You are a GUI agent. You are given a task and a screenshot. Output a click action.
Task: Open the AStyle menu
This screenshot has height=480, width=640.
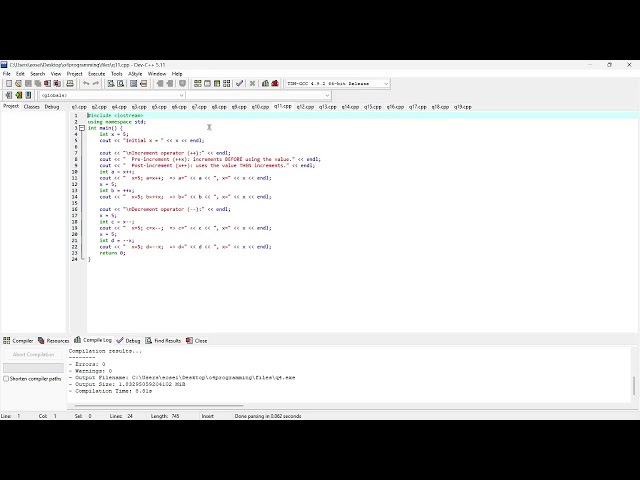pos(135,74)
